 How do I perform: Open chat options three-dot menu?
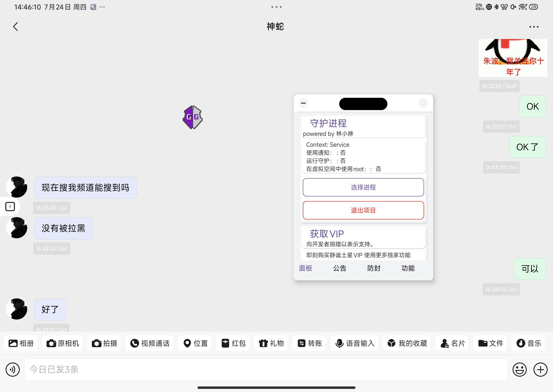[x=534, y=27]
